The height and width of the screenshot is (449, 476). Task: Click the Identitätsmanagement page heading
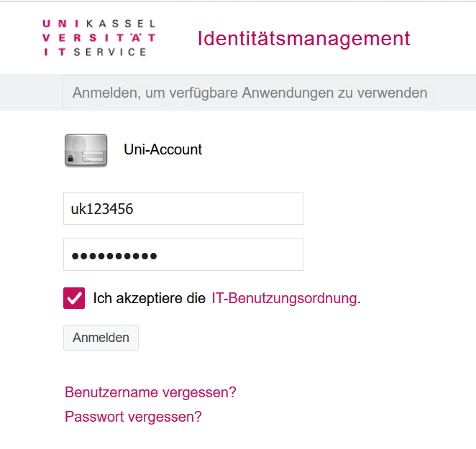pos(303,38)
